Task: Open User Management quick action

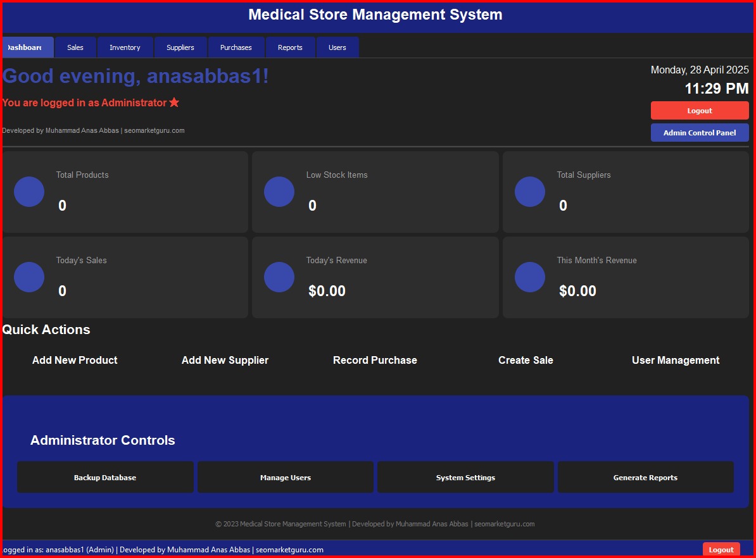Action: pyautogui.click(x=676, y=360)
